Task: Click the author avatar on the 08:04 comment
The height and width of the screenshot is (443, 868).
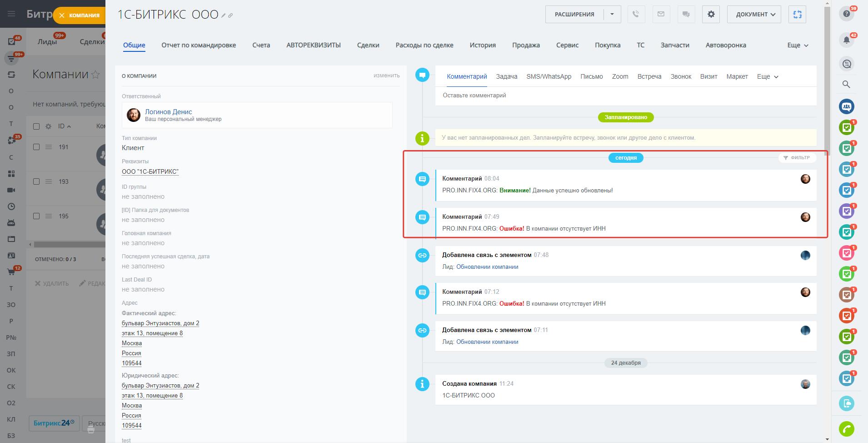Action: click(x=805, y=179)
